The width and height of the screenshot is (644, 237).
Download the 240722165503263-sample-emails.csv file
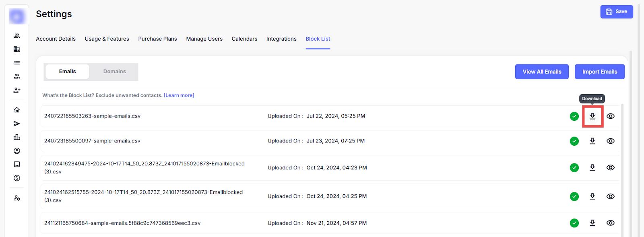[x=592, y=116]
